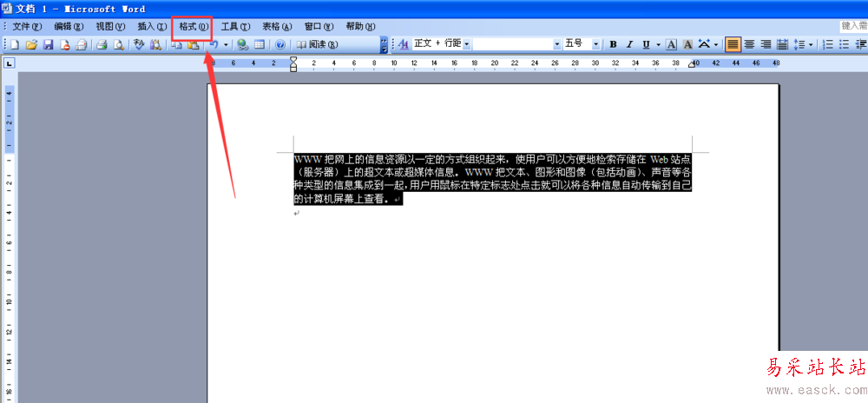Set center alignment
Image resolution: width=868 pixels, height=403 pixels.
(x=750, y=44)
